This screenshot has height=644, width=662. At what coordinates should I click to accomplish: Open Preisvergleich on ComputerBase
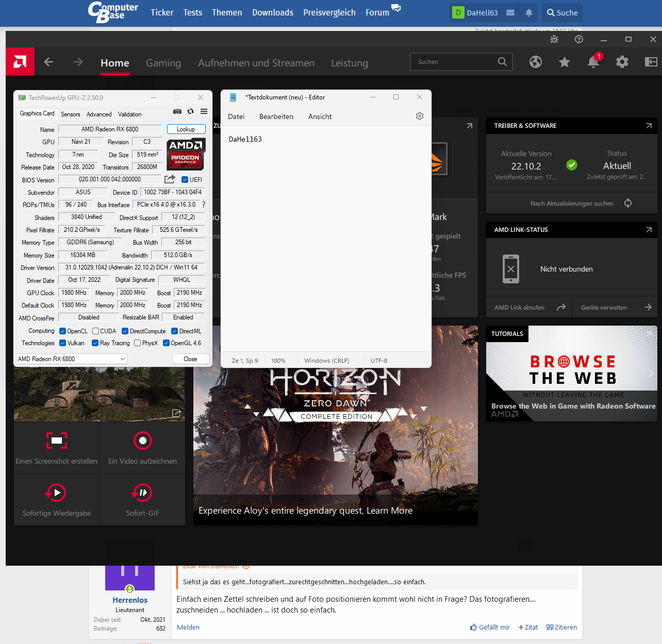(329, 13)
